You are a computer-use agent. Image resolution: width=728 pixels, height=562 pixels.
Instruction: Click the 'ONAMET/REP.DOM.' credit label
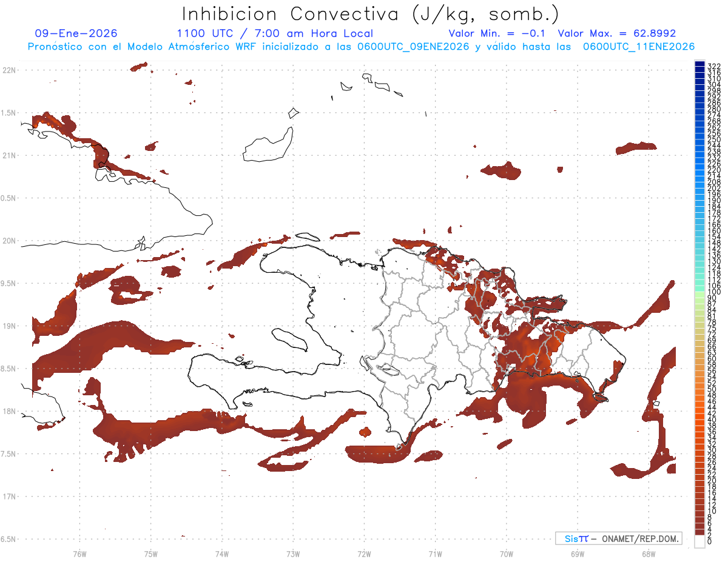[641, 538]
